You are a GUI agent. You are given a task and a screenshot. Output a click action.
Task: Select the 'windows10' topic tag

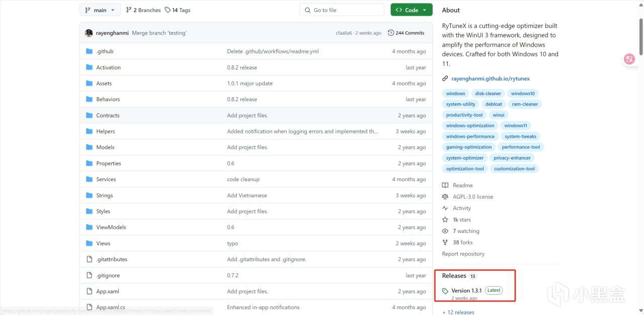point(523,94)
